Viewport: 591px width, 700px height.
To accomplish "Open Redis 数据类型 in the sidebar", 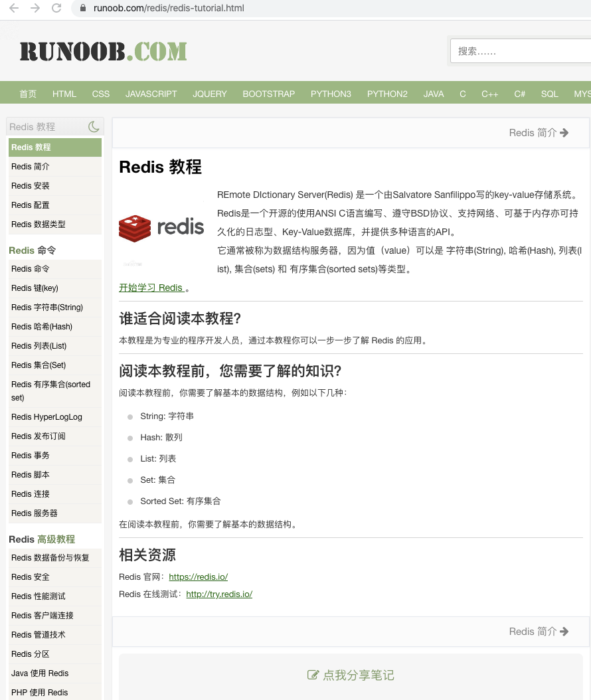I will [x=55, y=224].
